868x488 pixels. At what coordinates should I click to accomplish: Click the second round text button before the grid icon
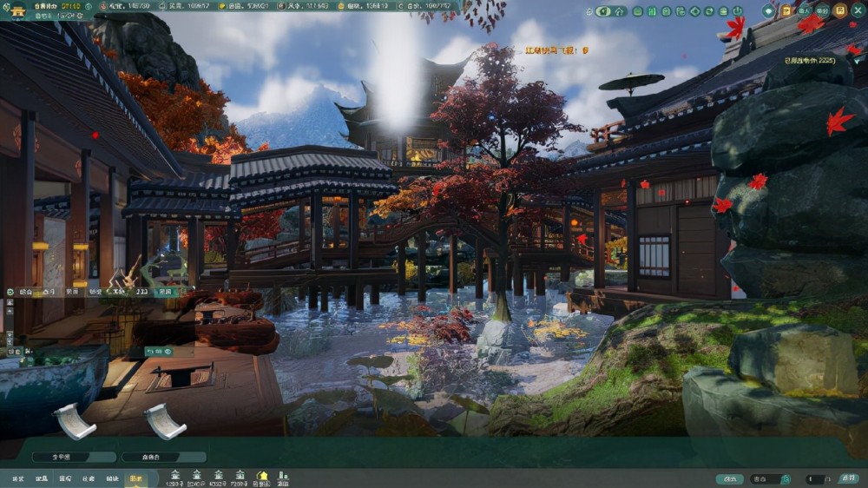821,11
